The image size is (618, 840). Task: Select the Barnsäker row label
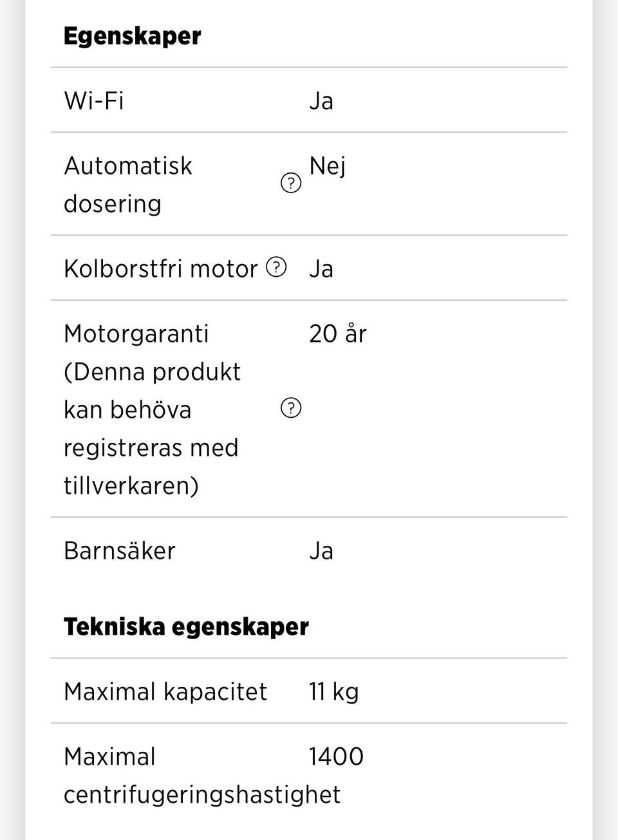pyautogui.click(x=120, y=550)
